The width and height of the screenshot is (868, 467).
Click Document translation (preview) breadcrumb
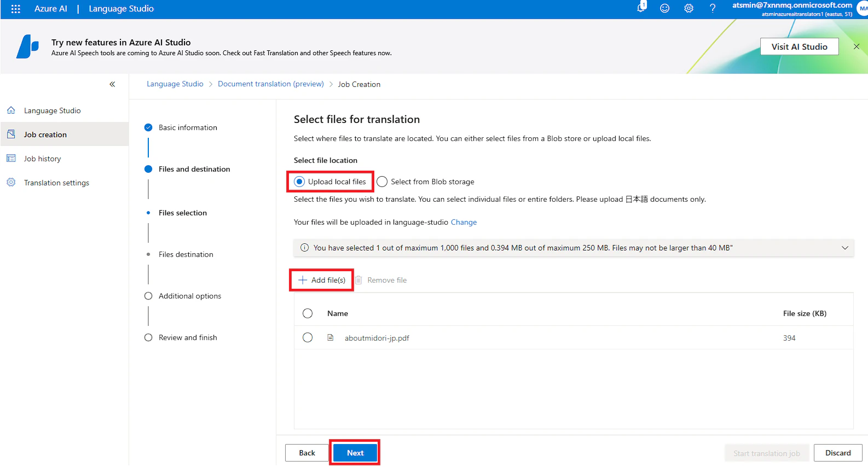coord(271,84)
